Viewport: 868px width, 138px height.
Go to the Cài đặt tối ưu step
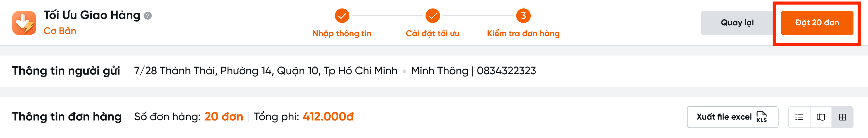(x=432, y=34)
